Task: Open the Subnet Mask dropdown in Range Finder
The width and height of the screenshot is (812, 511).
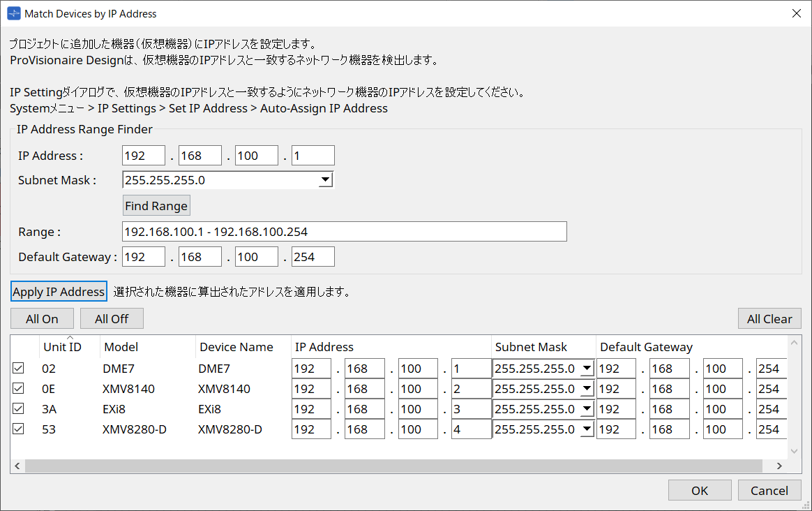Action: pos(325,180)
